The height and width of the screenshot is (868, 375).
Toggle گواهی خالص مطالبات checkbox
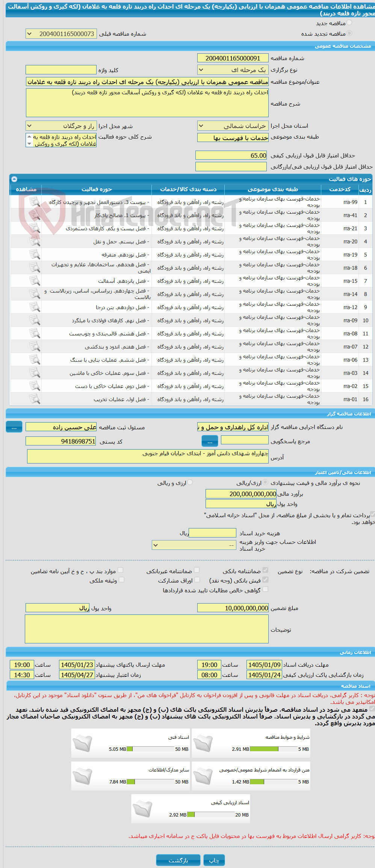(265, 589)
